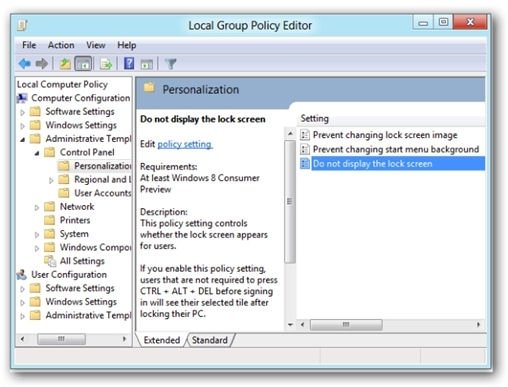Click the policy setting link
This screenshot has width=508, height=387.
click(185, 144)
